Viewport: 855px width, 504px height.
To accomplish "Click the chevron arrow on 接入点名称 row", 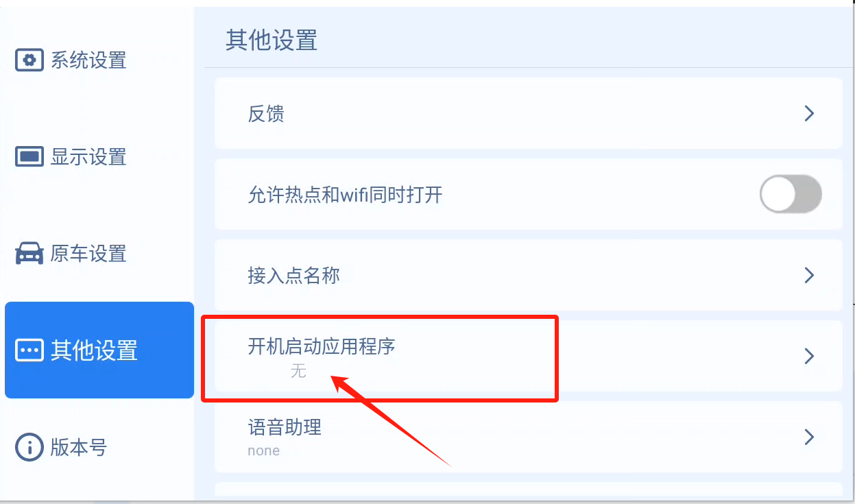I will click(x=809, y=275).
